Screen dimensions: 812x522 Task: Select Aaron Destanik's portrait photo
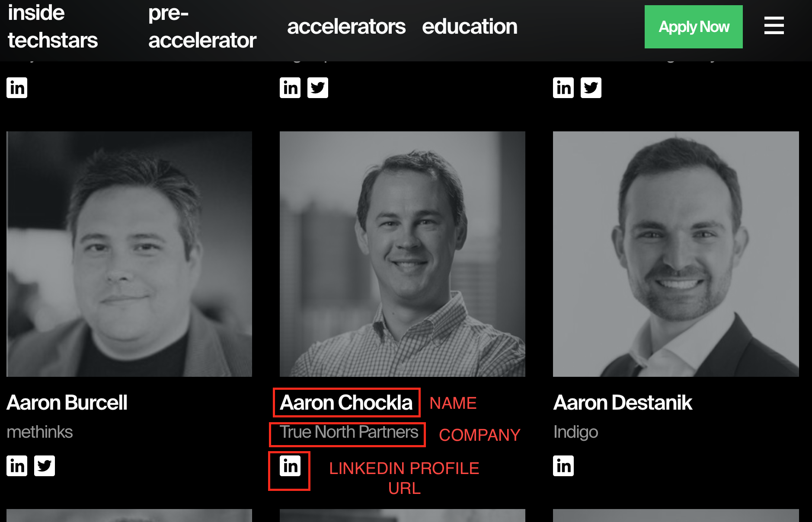tap(676, 254)
